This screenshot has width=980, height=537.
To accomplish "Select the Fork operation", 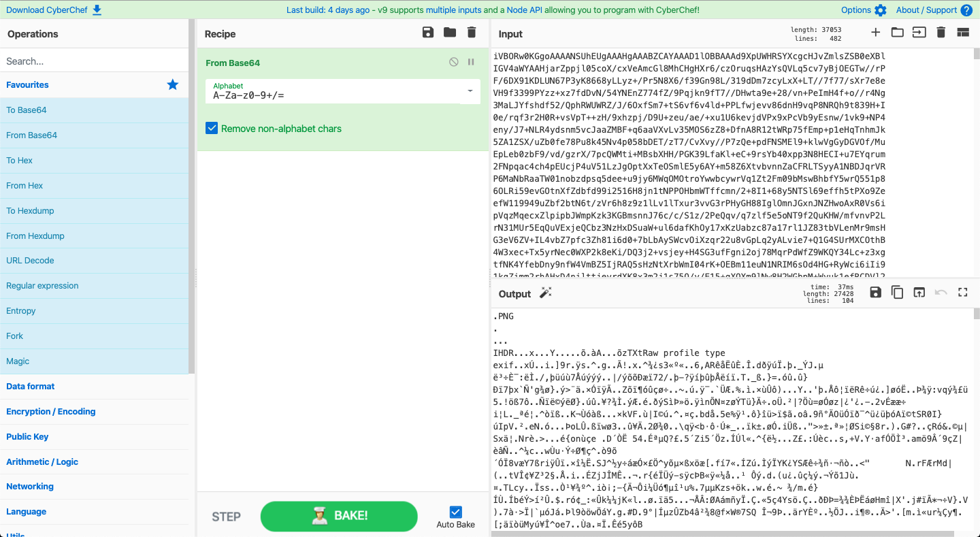I will (94, 336).
